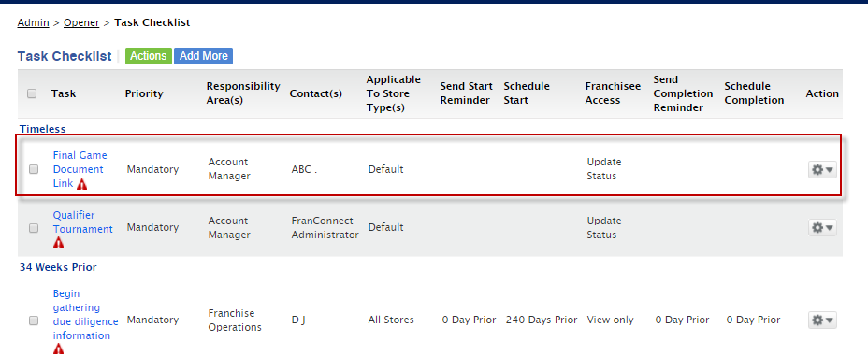This screenshot has height=356, width=868.
Task: Tick the select-all checkbox in table header
Action: point(32,93)
